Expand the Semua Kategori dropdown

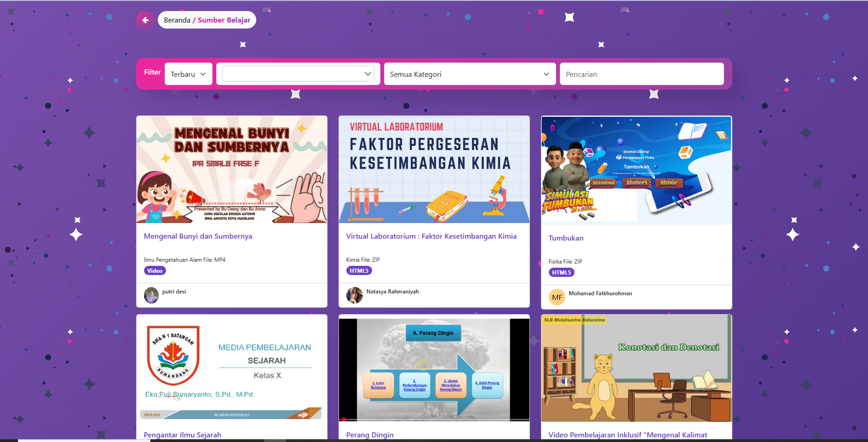(x=470, y=74)
